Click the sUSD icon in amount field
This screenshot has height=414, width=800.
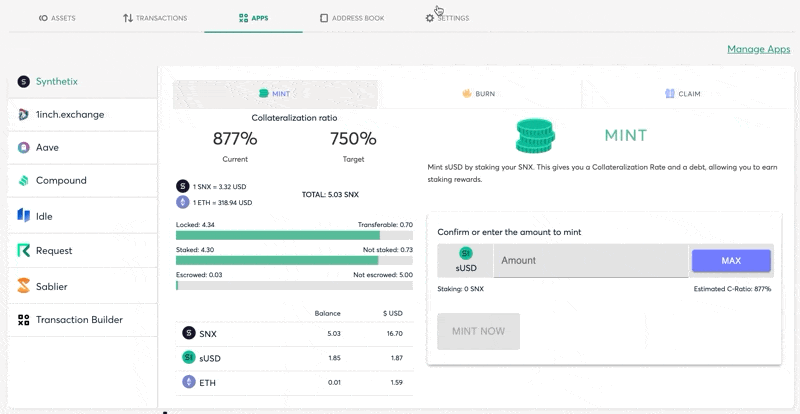coord(465,253)
